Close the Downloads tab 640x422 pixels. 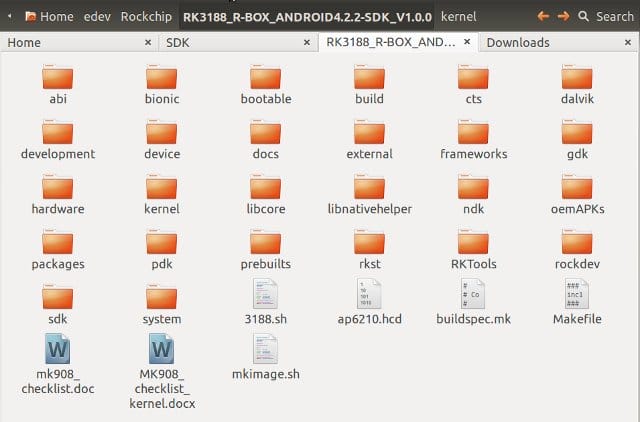628,42
